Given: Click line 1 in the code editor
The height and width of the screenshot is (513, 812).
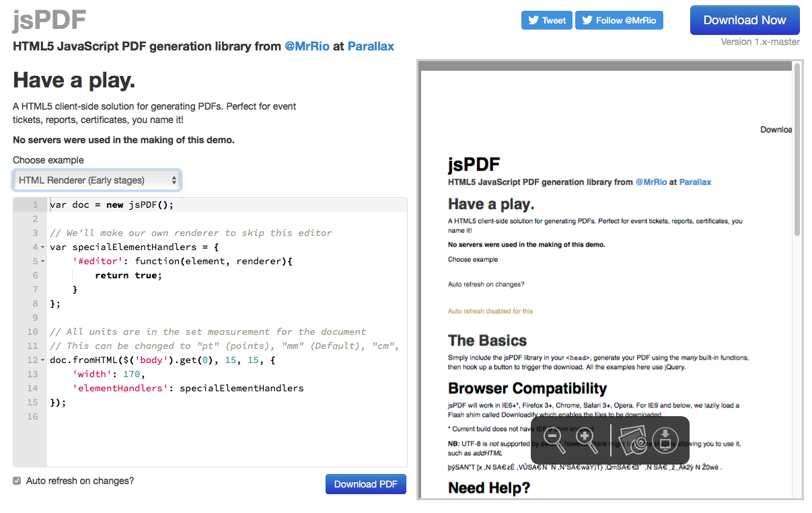Looking at the screenshot, I should click(202, 205).
